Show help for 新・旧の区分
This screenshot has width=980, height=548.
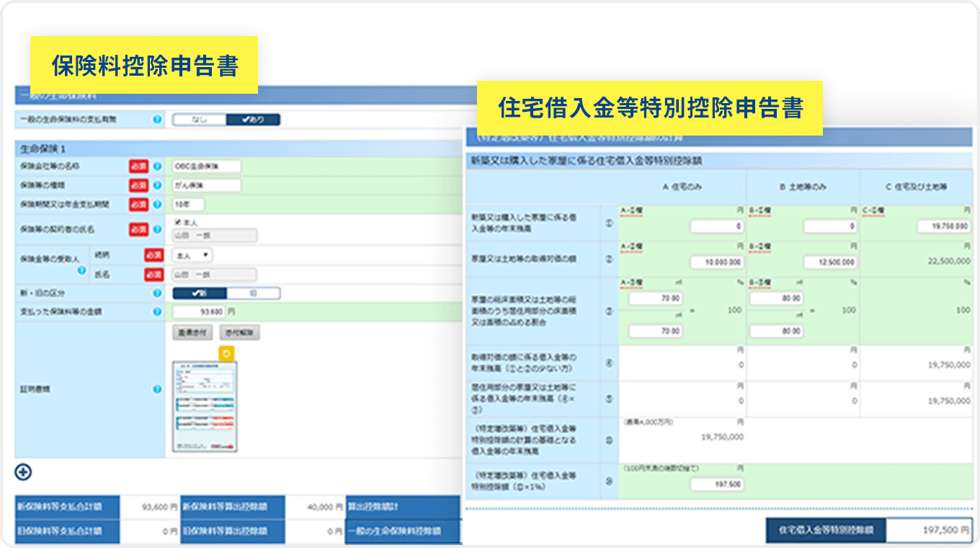[157, 293]
